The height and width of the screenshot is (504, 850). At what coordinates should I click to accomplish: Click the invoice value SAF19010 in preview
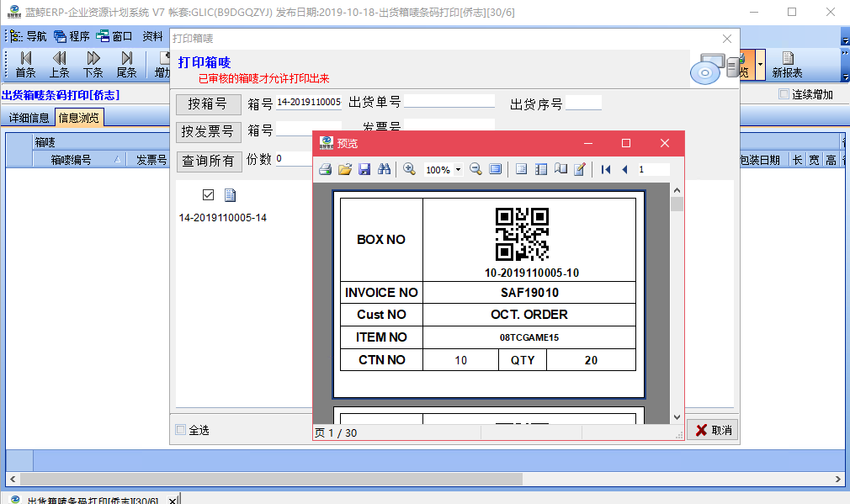click(x=529, y=293)
